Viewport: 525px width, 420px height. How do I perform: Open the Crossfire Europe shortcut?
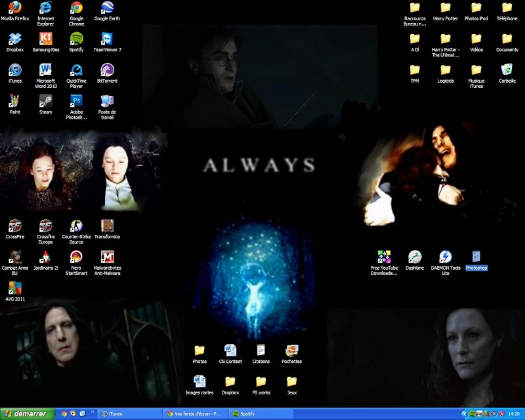click(45, 232)
